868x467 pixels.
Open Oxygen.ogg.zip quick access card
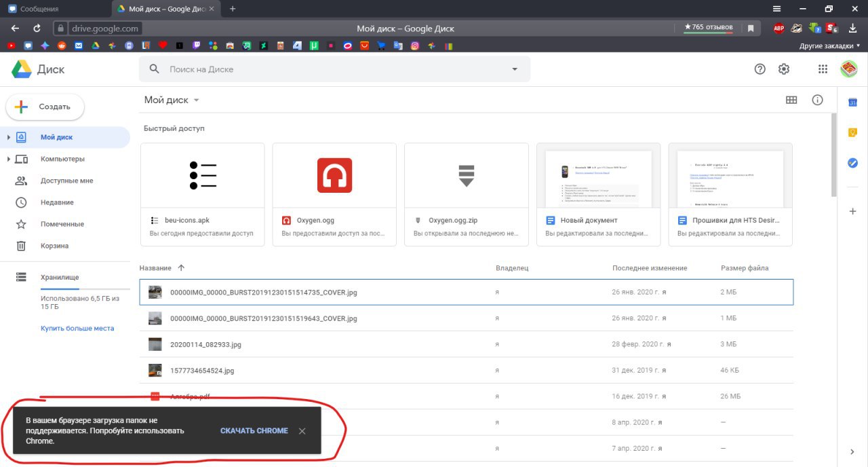pyautogui.click(x=466, y=194)
